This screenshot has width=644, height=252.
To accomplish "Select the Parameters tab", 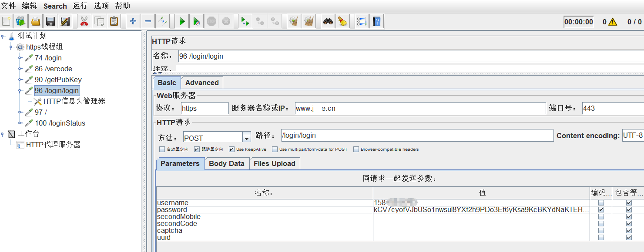I will coord(180,164).
